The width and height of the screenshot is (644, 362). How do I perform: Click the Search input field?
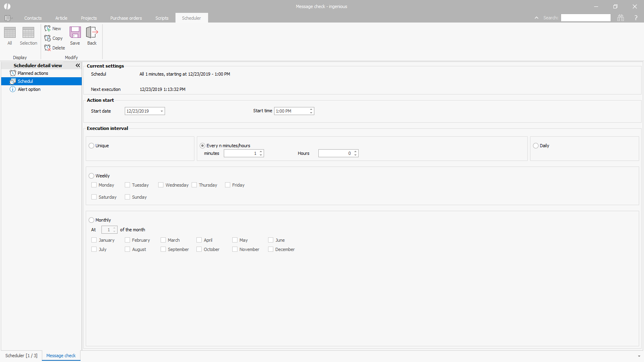(x=586, y=18)
